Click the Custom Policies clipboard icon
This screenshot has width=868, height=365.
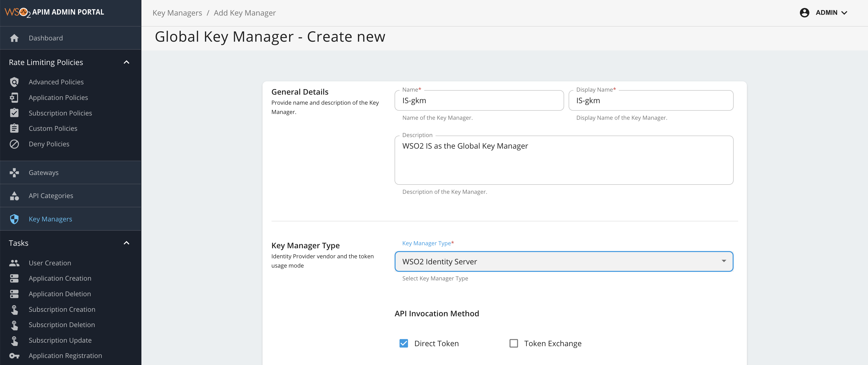pos(14,128)
